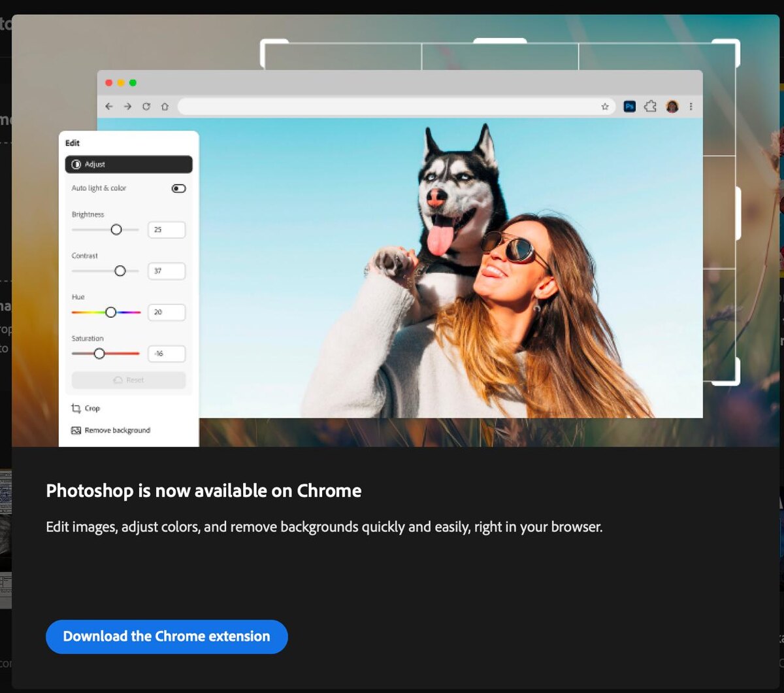784x693 pixels.
Task: Click the Hue slider handle
Action: 110,313
